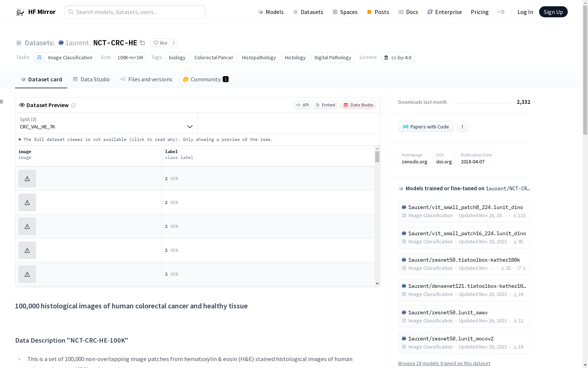Switch to the Data Studio tab

click(x=92, y=79)
